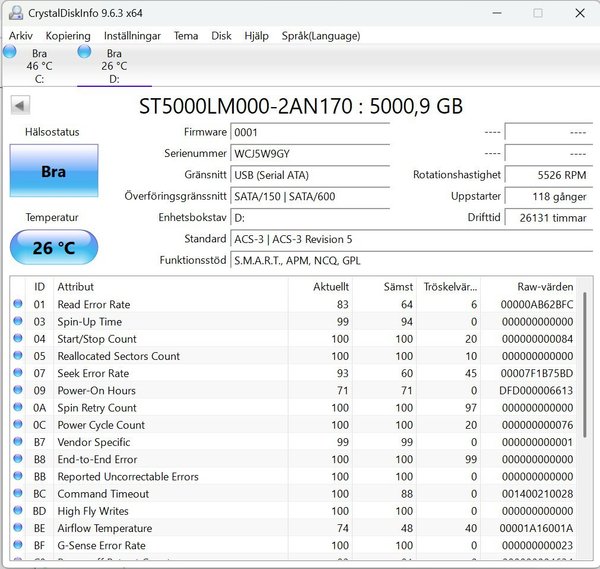Select the Power-On Hours attribute name

pyautogui.click(x=96, y=391)
